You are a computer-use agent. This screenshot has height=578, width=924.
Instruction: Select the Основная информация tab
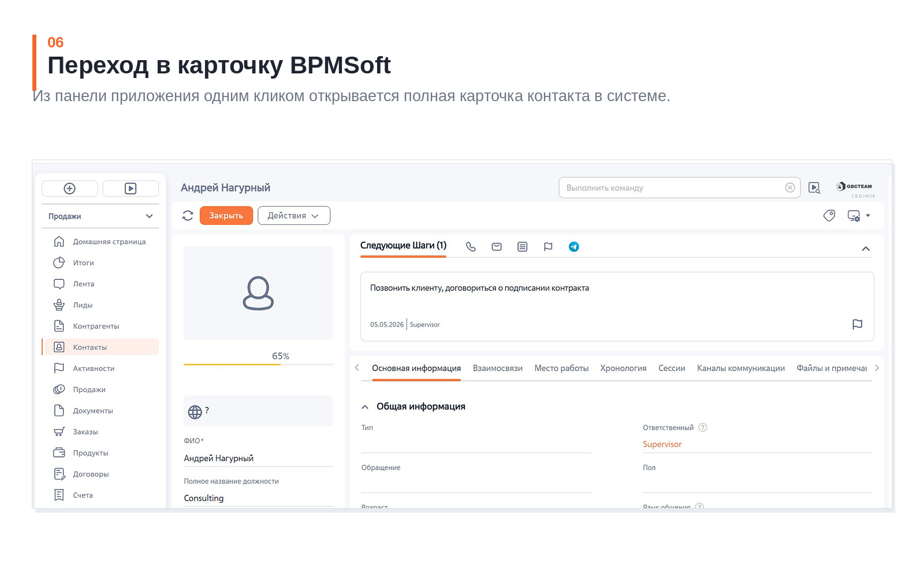point(416,368)
